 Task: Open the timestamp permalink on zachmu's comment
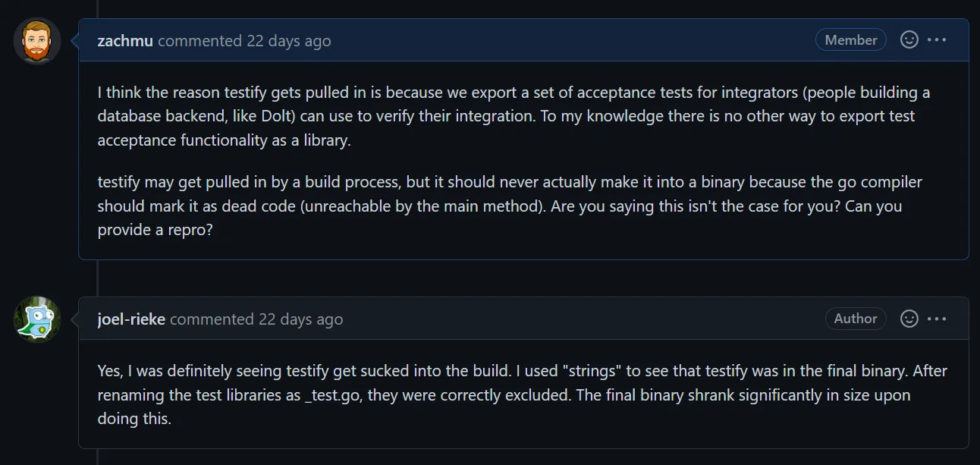point(288,41)
